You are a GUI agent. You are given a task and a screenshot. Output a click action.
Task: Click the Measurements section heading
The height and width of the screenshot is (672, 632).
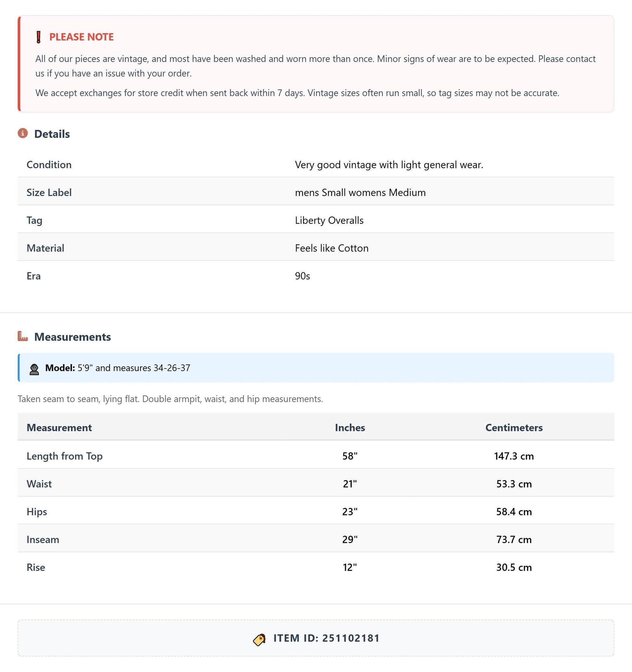point(73,337)
